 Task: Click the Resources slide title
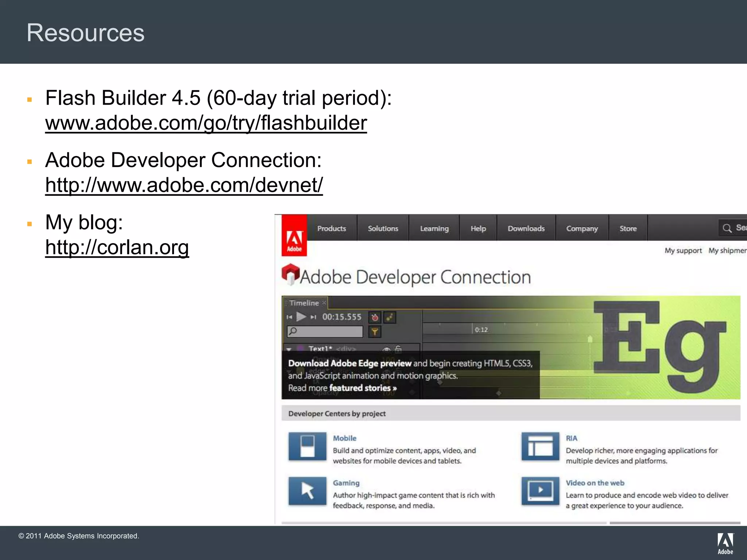(86, 32)
